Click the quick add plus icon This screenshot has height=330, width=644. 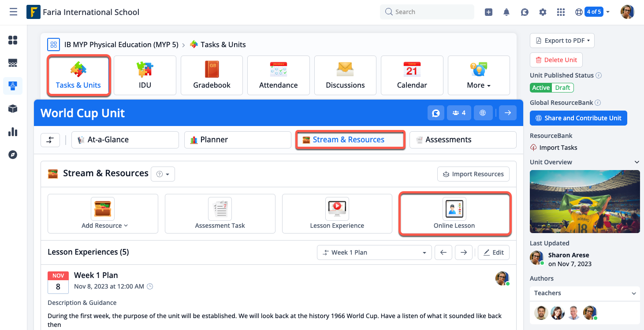tap(488, 12)
